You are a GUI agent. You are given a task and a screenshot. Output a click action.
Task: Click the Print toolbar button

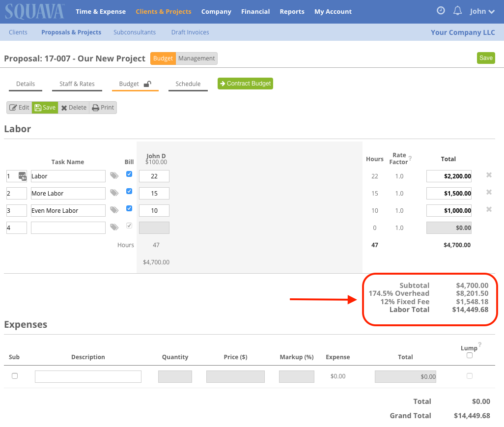[x=103, y=108]
